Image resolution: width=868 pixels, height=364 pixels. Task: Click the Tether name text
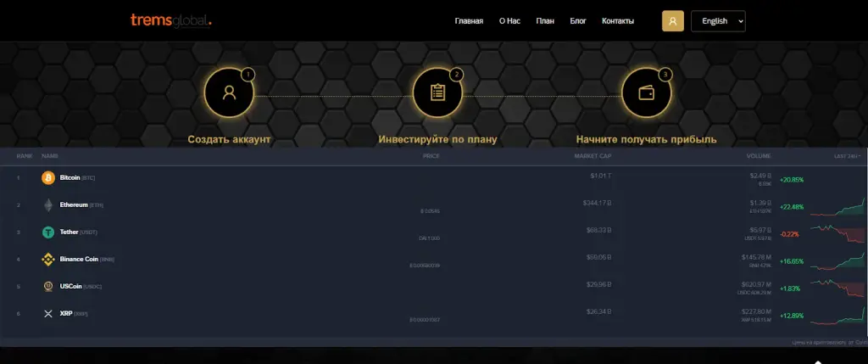pyautogui.click(x=70, y=232)
